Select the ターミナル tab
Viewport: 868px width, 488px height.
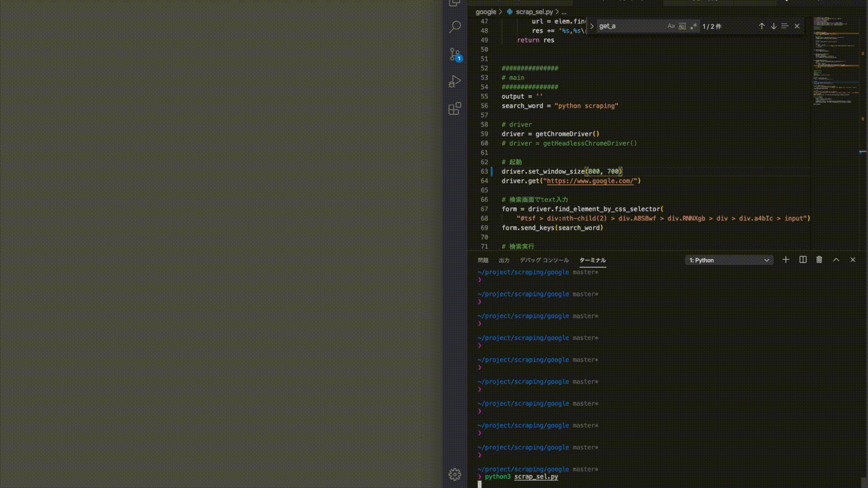click(x=593, y=260)
